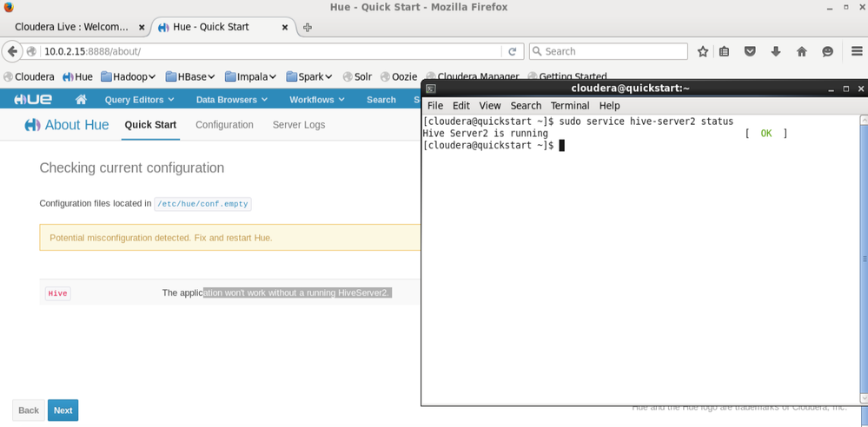Screen dimensions: 868x427
Task: Click the Pocket icon in toolbar
Action: coord(750,51)
